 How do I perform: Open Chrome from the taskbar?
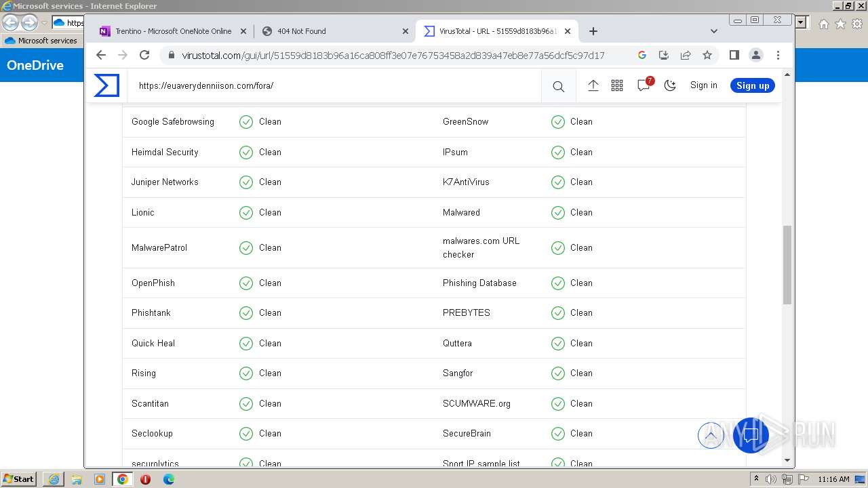point(123,479)
